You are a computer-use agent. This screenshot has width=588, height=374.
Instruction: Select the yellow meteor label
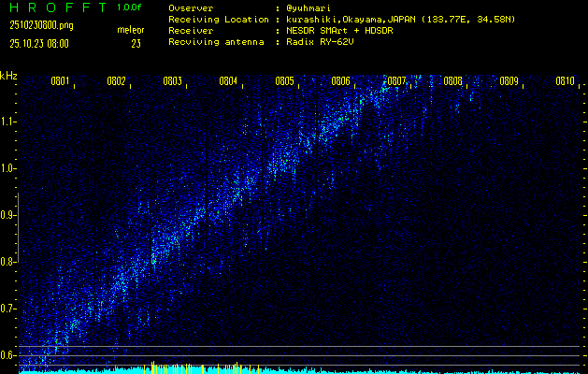pos(131,30)
